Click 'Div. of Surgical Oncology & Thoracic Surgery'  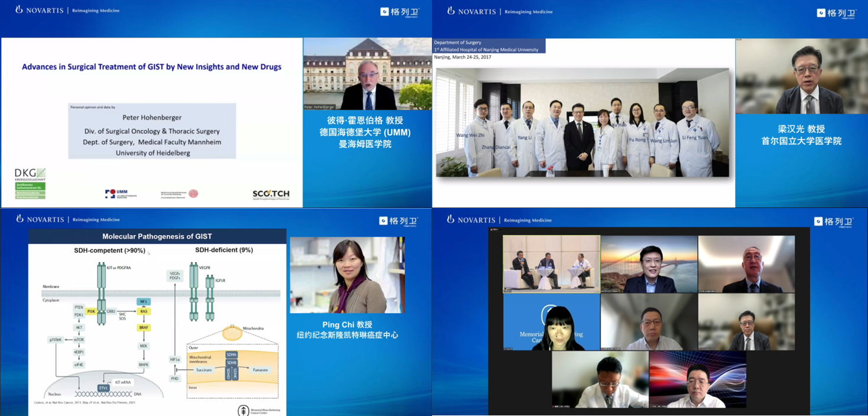pos(152,131)
